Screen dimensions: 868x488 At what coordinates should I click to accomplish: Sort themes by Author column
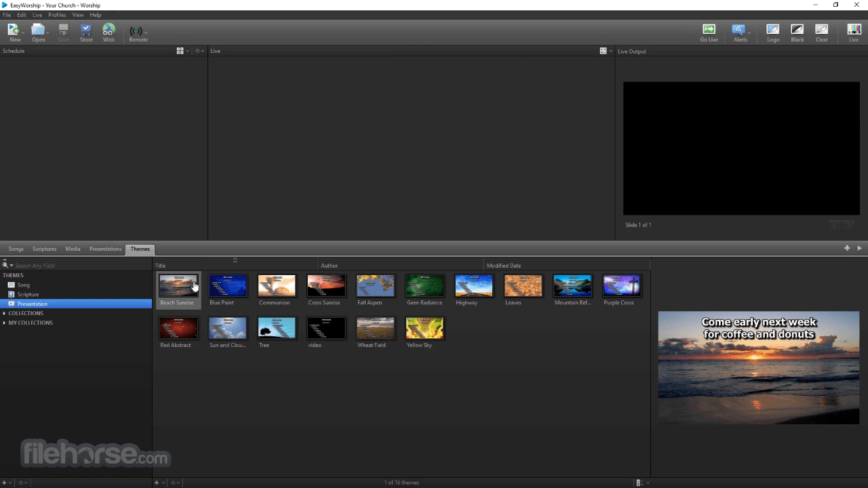(x=401, y=266)
